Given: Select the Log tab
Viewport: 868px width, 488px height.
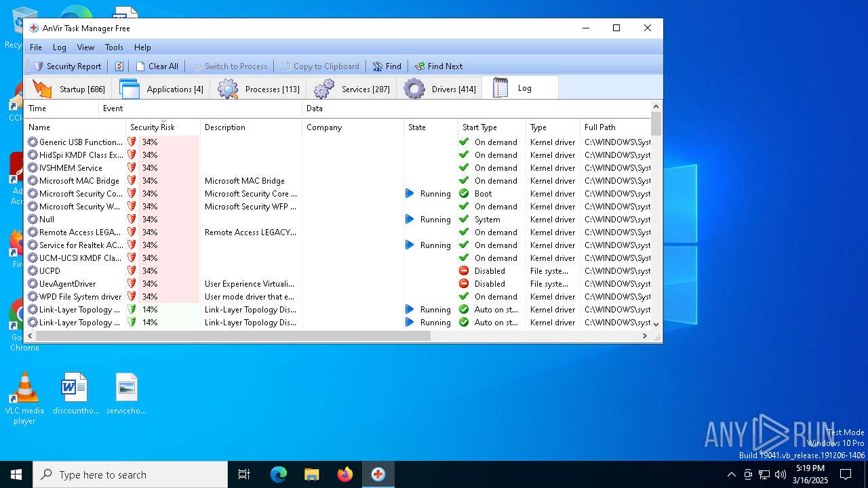Looking at the screenshot, I should click(x=520, y=88).
